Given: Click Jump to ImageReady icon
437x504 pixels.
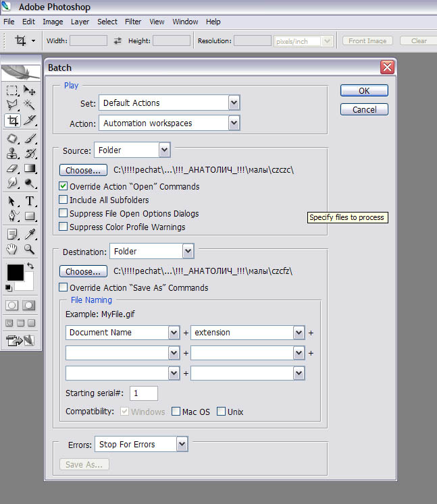Looking at the screenshot, I should coord(20,341).
